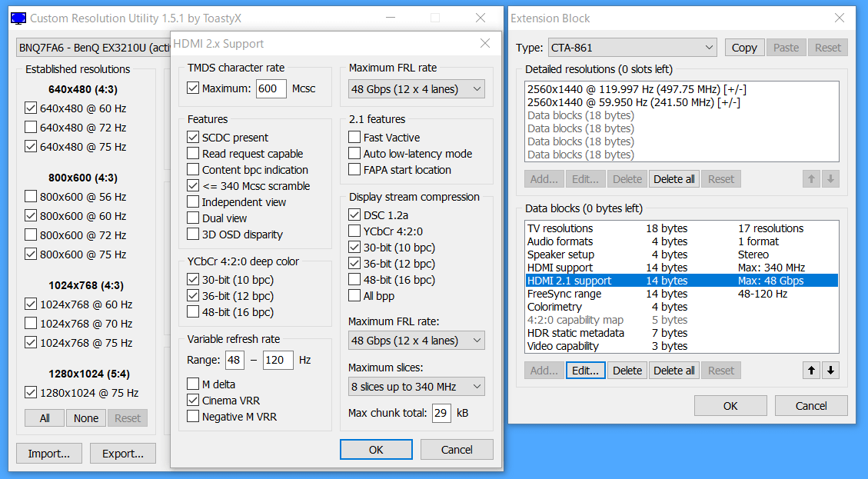The image size is (868, 479).
Task: Enable DSC YCbCr 4:2:0 checkbox
Action: (x=354, y=231)
